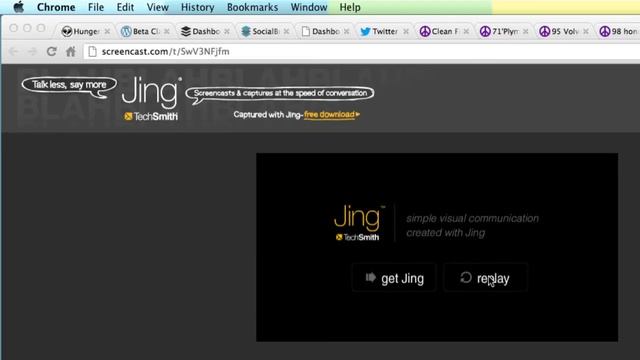Click the 'Screencasts & captures' tagline bubble

[280, 95]
